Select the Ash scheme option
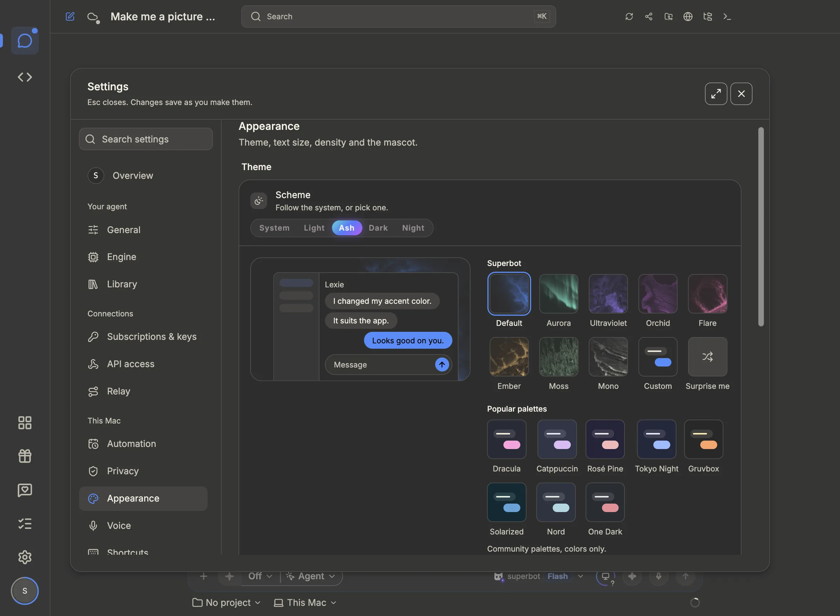This screenshot has width=840, height=616. pos(347,228)
